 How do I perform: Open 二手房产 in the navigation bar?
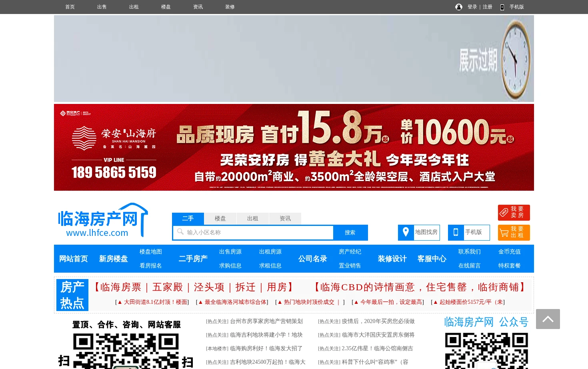tap(193, 259)
